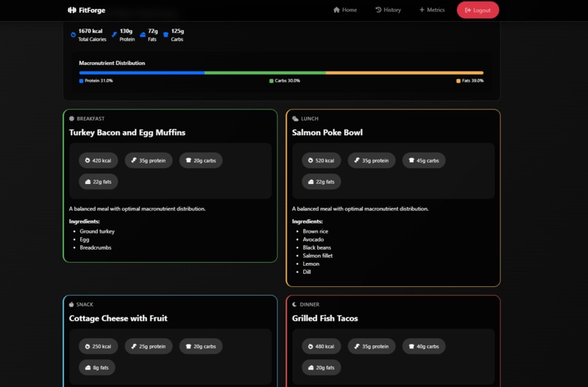
Task: Click the fats icon beside 72g
Action: click(x=142, y=35)
